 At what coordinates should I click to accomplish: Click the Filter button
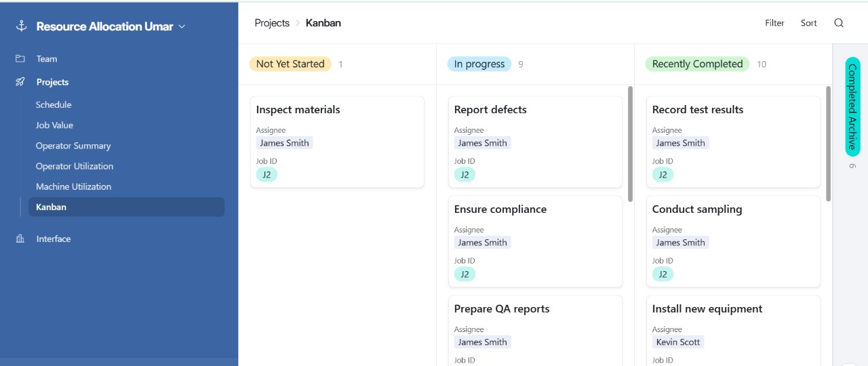click(774, 23)
